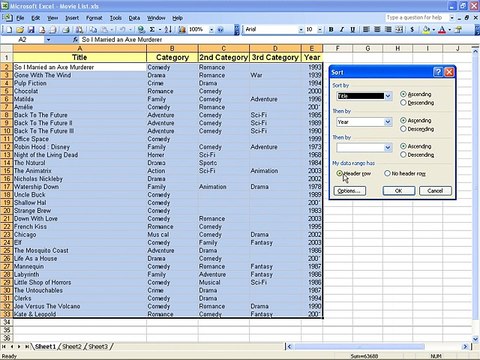Switch to Sheet3 tab
Image resolution: width=480 pixels, height=360 pixels.
(x=98, y=347)
